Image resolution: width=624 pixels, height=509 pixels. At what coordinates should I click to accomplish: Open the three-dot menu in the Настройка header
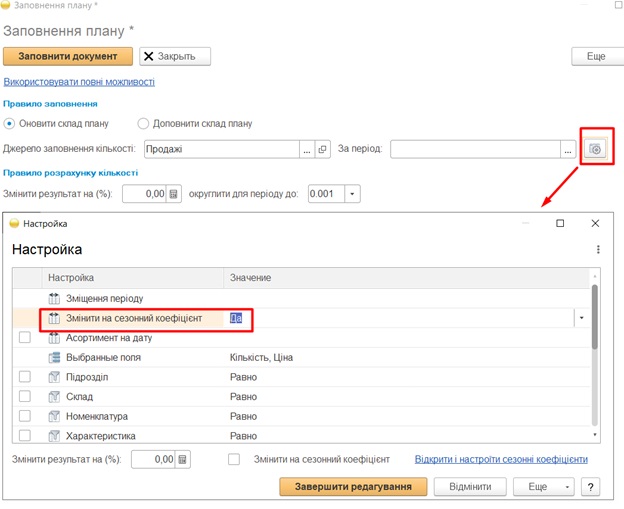tap(598, 250)
